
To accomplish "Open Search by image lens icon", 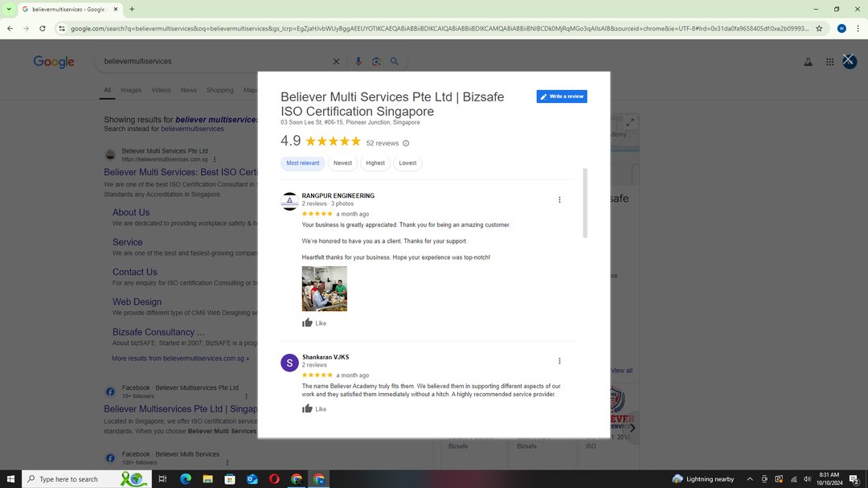I will (x=376, y=61).
